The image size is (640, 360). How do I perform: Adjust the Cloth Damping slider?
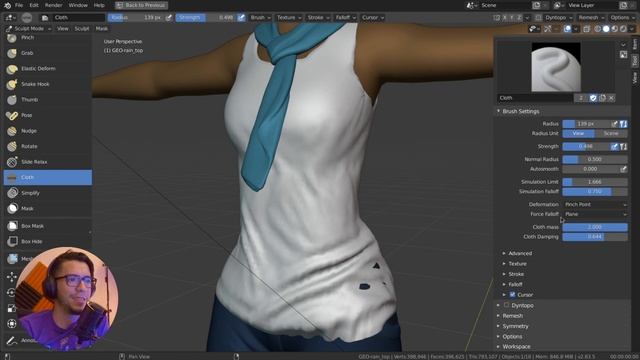tap(595, 237)
